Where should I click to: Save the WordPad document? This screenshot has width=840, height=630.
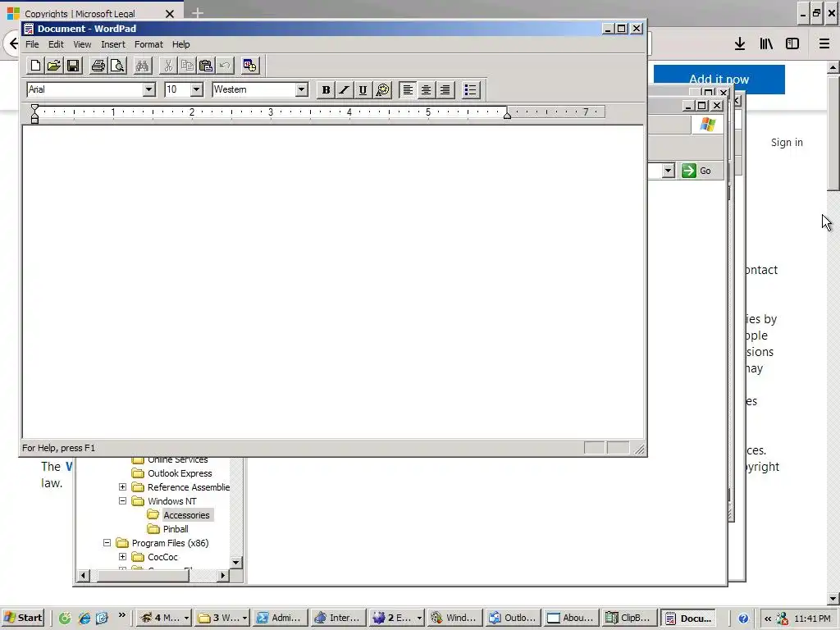tap(73, 66)
